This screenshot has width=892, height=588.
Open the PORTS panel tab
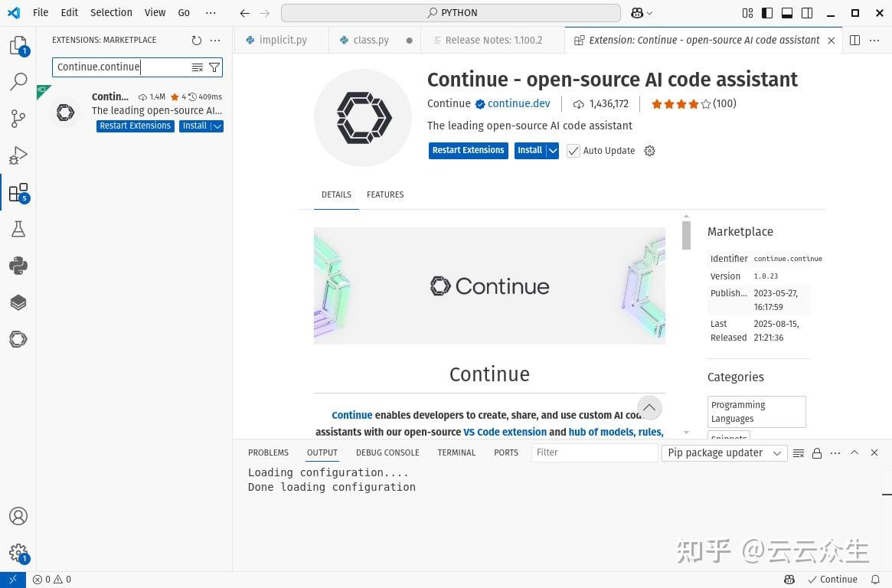506,452
